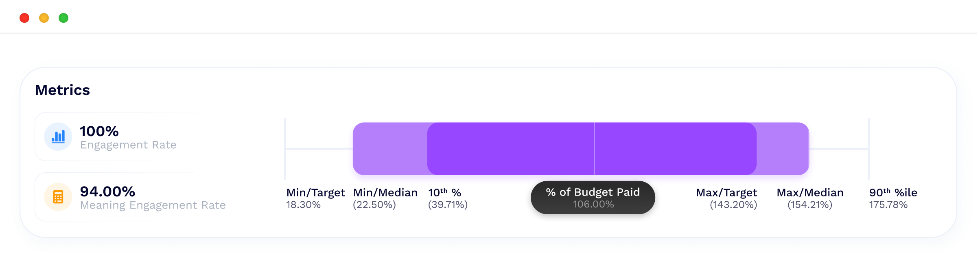Click the orange calculator icon
Screen dimensions: 980x264
58,197
